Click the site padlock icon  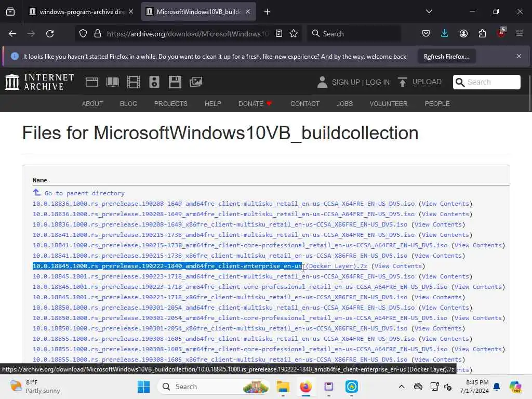[97, 34]
